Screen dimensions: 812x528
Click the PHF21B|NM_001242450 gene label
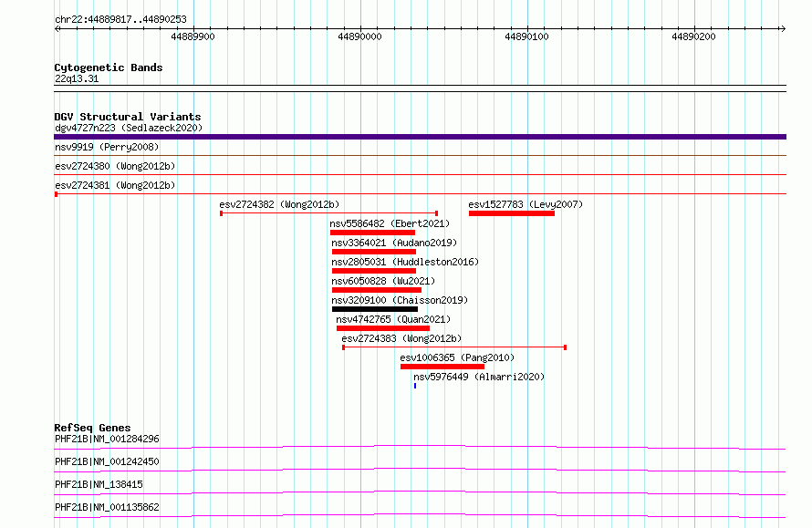(x=107, y=461)
